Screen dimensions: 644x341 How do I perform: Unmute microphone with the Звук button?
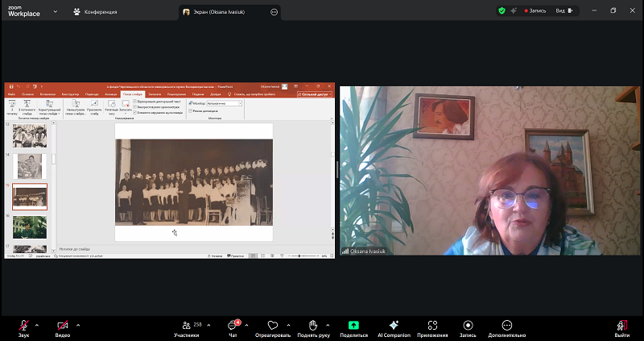click(x=24, y=326)
